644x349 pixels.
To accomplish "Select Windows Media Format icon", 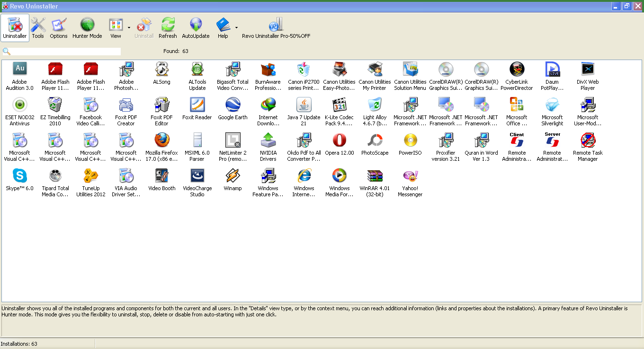I will point(340,175).
